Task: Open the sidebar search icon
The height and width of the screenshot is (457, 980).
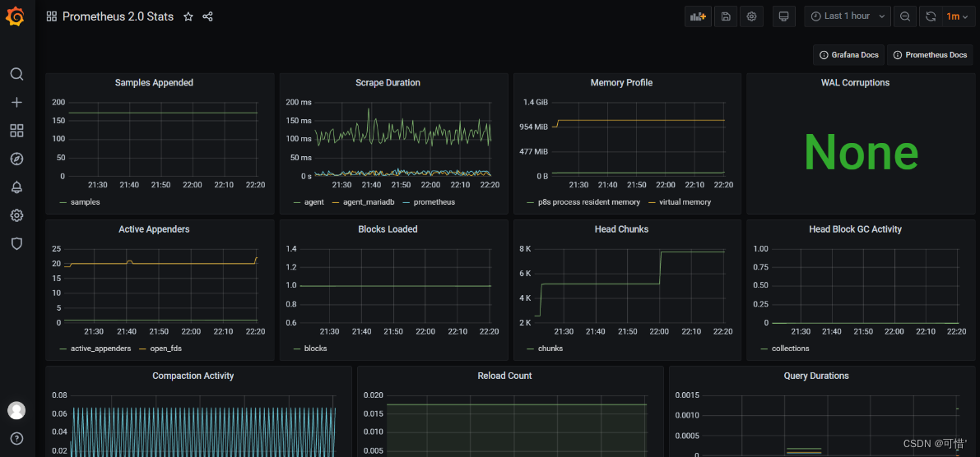Action: (x=17, y=74)
